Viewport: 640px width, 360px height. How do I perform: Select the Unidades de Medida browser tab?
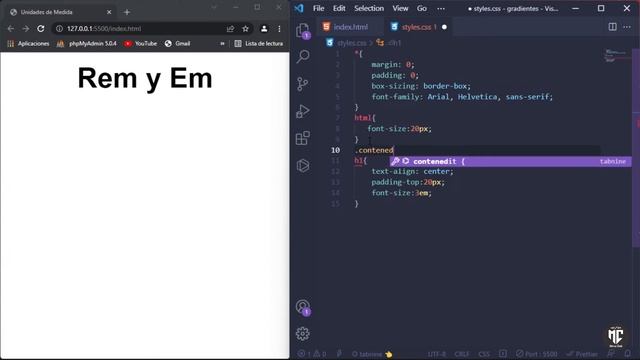tap(61, 12)
